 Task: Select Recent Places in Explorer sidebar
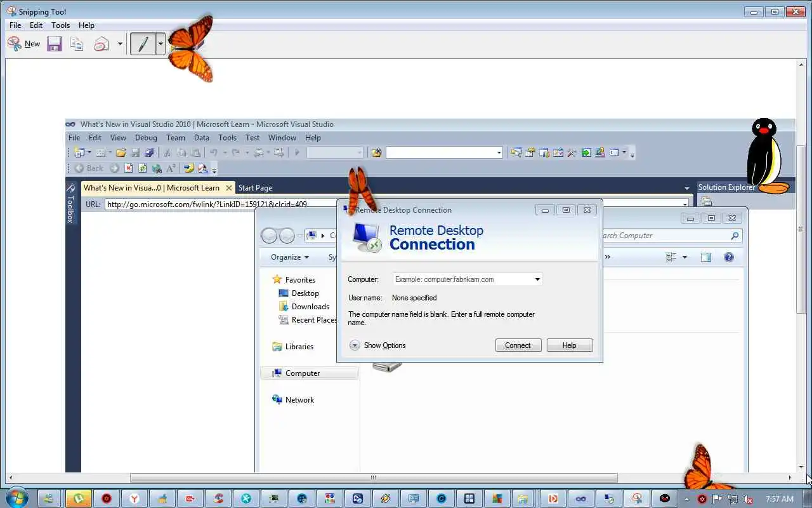coord(308,320)
